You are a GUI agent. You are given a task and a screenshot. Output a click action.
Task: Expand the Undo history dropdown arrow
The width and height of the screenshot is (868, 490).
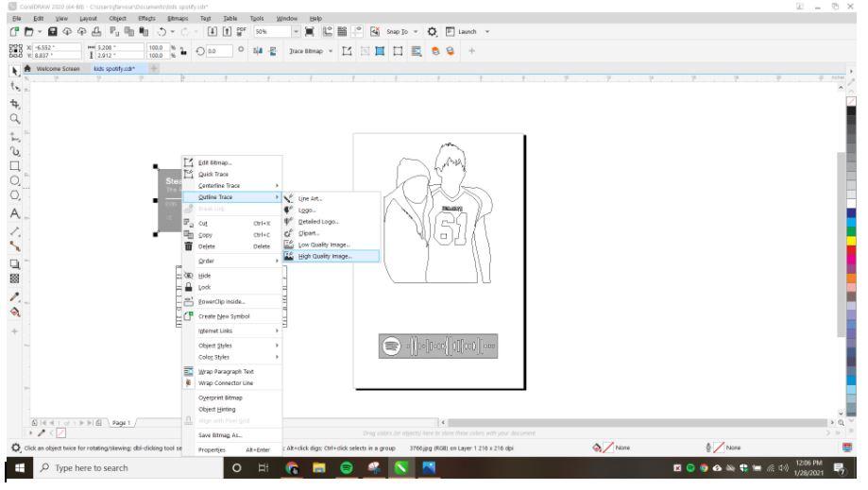pos(172,31)
